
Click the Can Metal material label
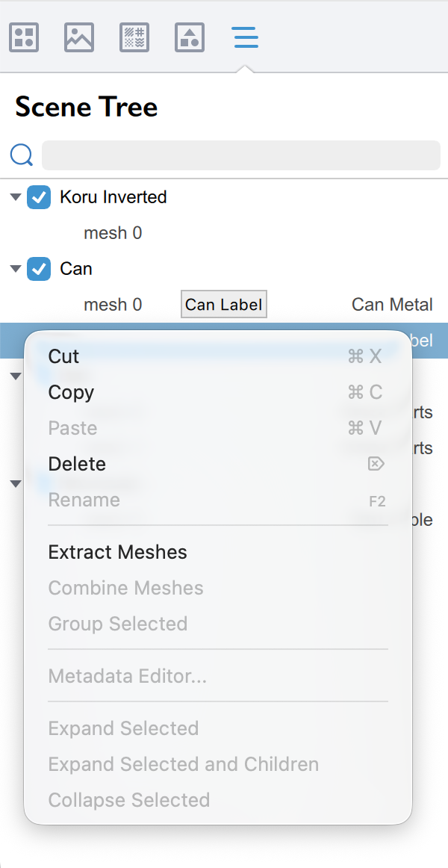point(392,304)
